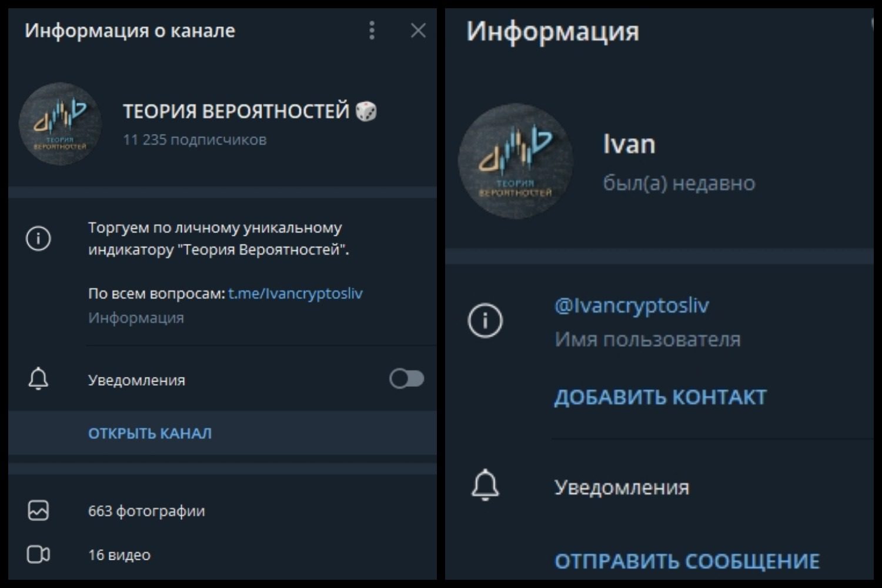Screen dimensions: 882x588
Task: Click the bell icon in Ivan's profile
Action: [x=485, y=486]
